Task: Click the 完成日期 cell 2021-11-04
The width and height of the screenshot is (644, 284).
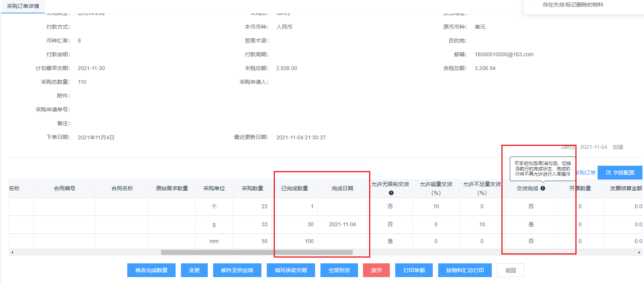Action: coord(342,224)
